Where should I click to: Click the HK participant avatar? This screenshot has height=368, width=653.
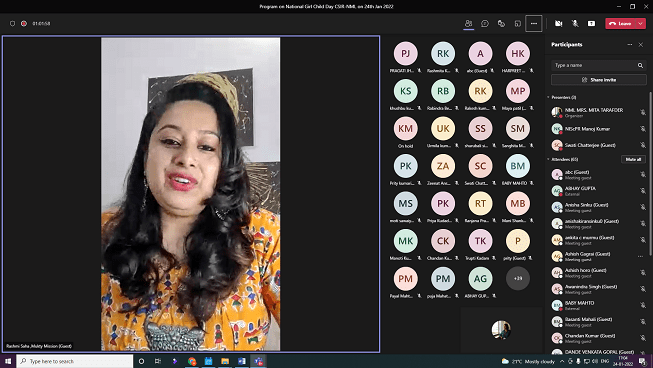518,53
